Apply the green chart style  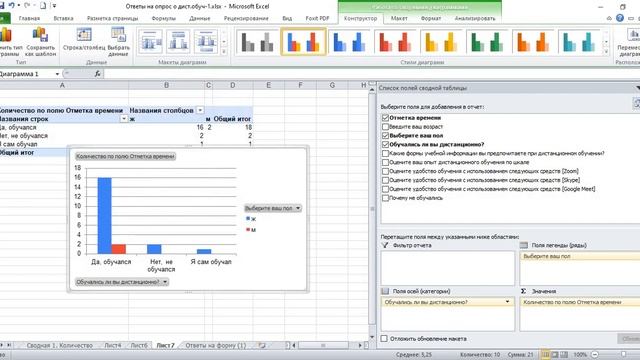pyautogui.click(x=487, y=42)
